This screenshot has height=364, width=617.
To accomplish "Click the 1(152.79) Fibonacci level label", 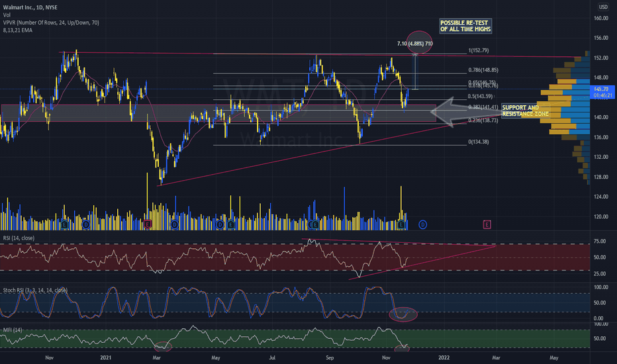I will pos(479,50).
